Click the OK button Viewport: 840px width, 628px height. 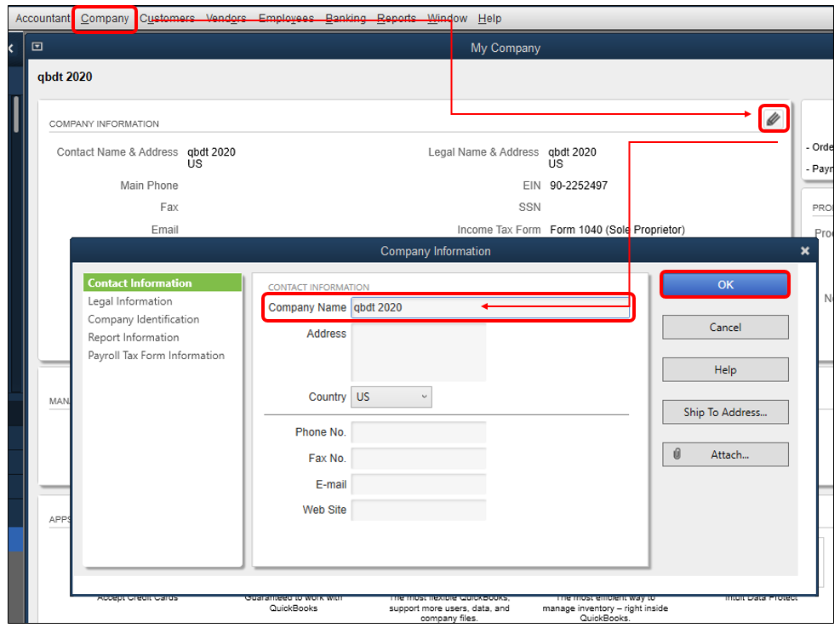(725, 284)
